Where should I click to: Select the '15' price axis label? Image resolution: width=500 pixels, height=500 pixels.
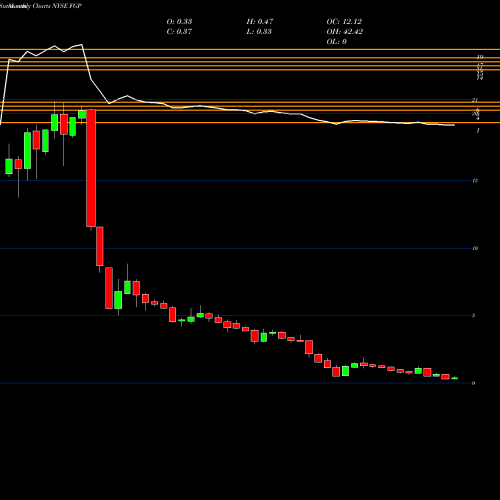475,181
